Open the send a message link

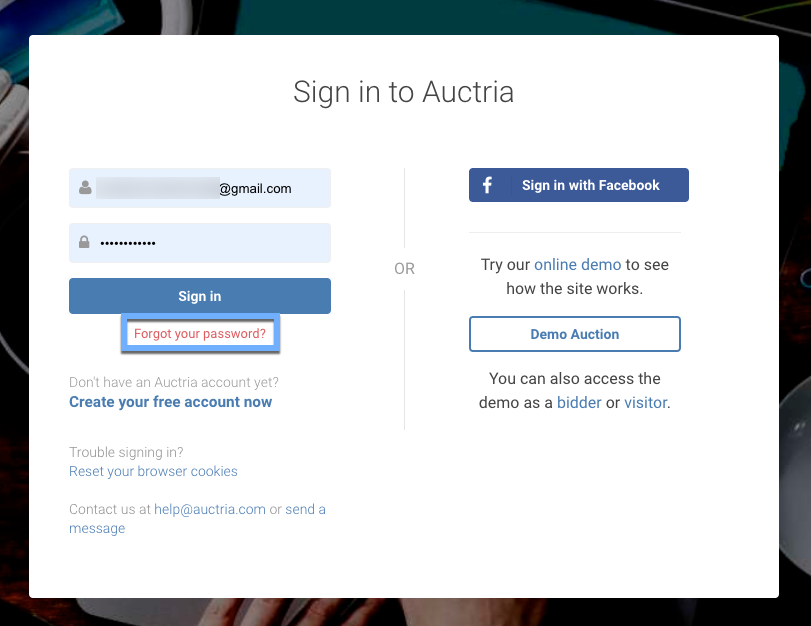click(305, 510)
